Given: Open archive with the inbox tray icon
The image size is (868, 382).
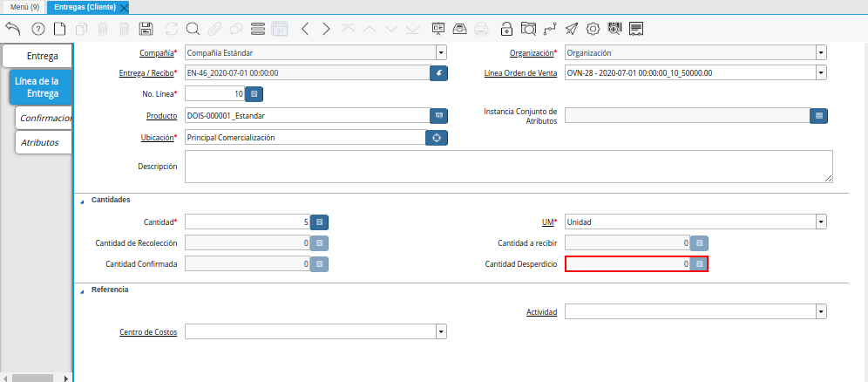Looking at the screenshot, I should coord(460,29).
